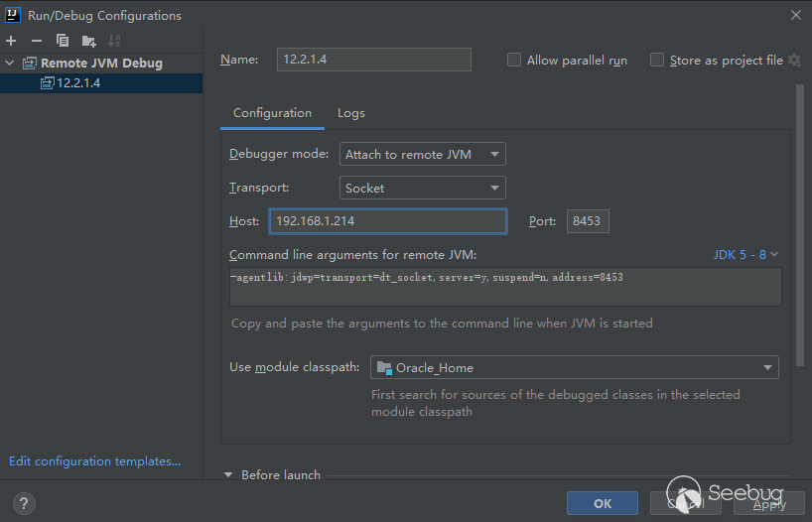Open the Transport Socket dropdown
This screenshot has height=522, width=812.
pyautogui.click(x=423, y=188)
